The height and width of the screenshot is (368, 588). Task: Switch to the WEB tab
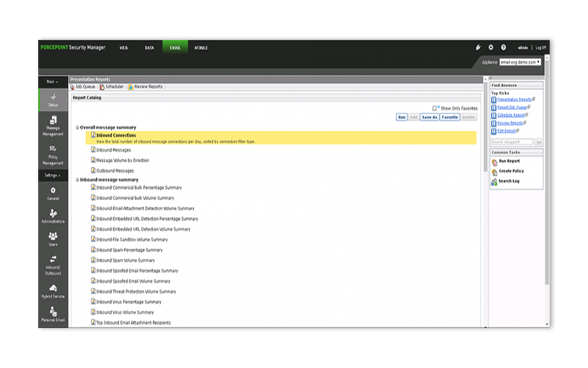click(x=123, y=48)
